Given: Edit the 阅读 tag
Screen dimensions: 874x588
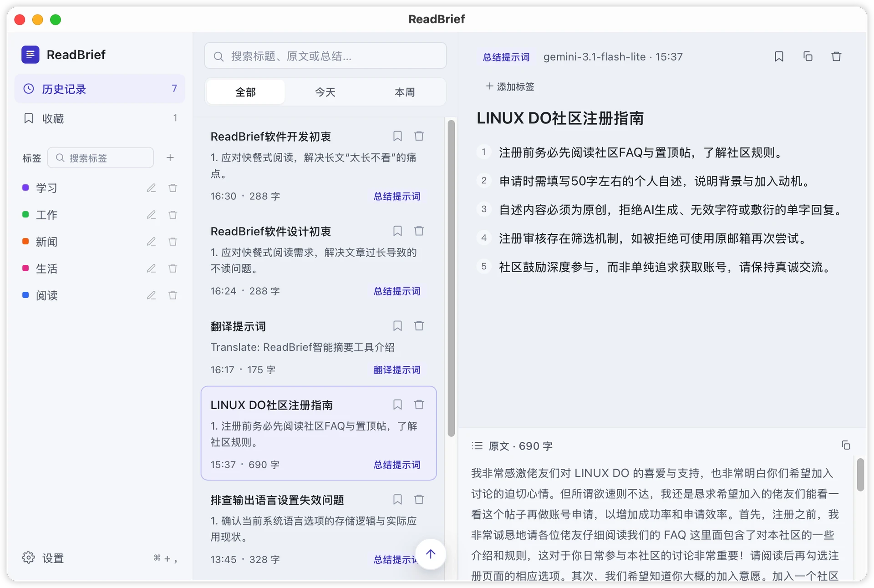Looking at the screenshot, I should [151, 295].
